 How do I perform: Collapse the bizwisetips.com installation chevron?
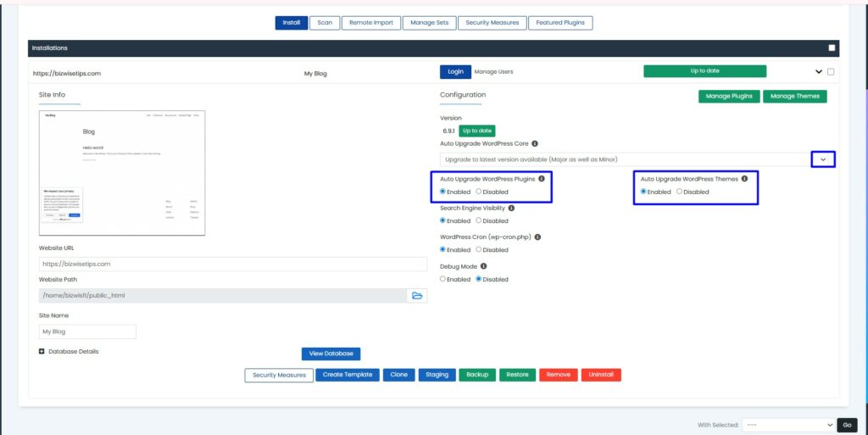[x=819, y=72]
